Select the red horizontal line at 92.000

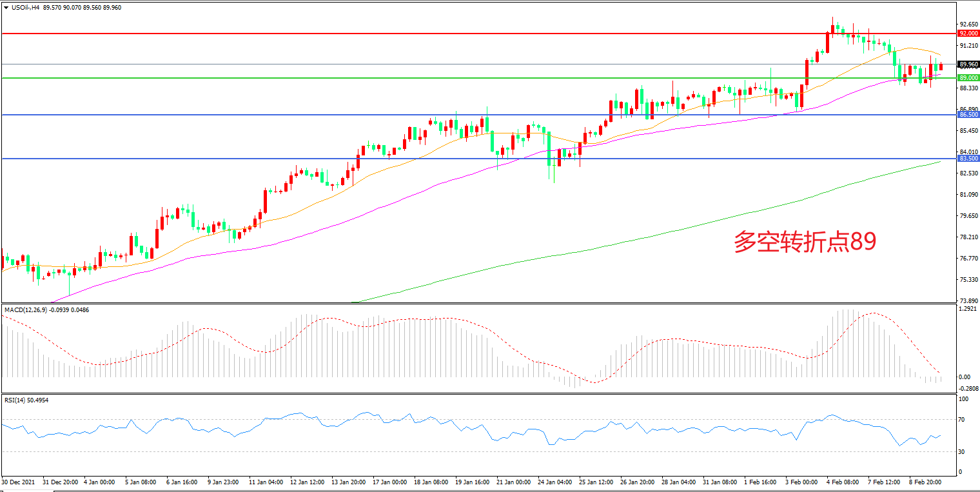tap(451, 33)
